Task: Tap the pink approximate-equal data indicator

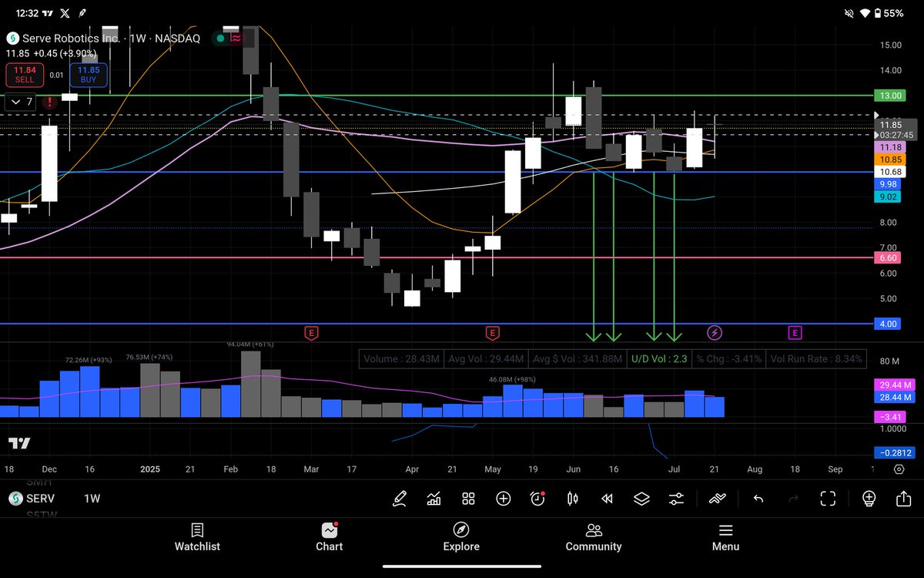Action: click(236, 38)
